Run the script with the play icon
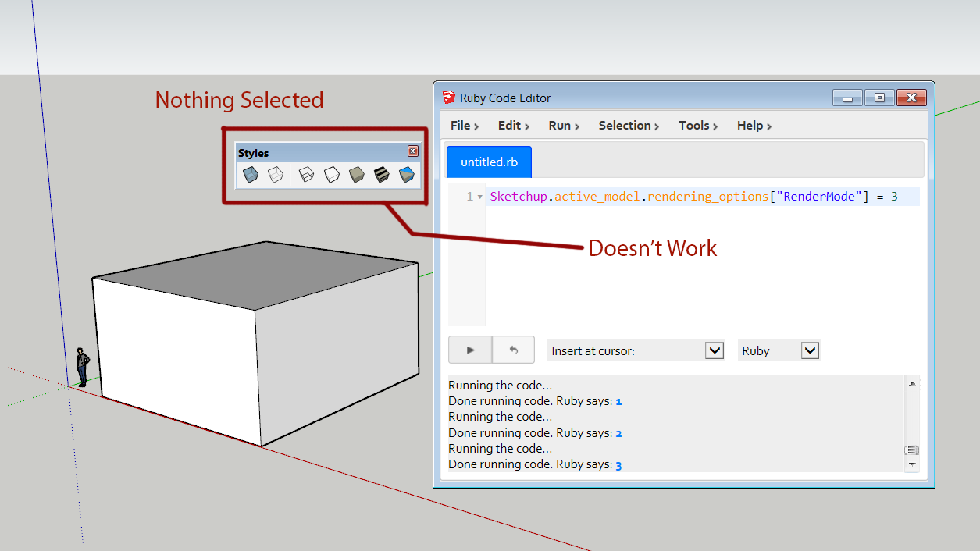 (x=469, y=350)
